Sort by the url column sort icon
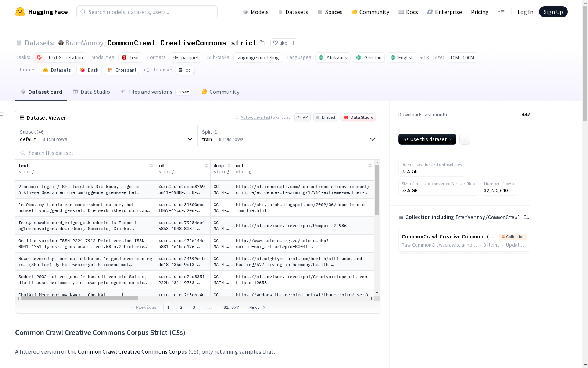 (370, 166)
